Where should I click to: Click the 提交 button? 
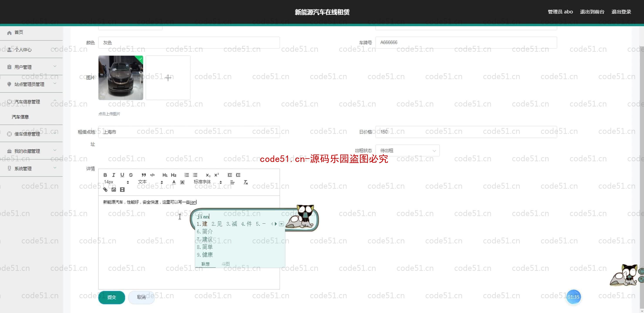[x=112, y=297]
